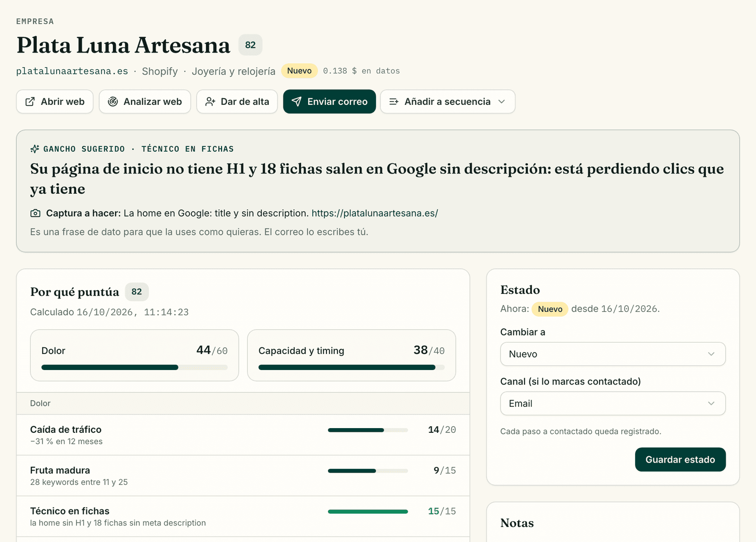Click the '28 keywords entre 11 y 25' text
Image resolution: width=756 pixels, height=542 pixels.
point(79,482)
